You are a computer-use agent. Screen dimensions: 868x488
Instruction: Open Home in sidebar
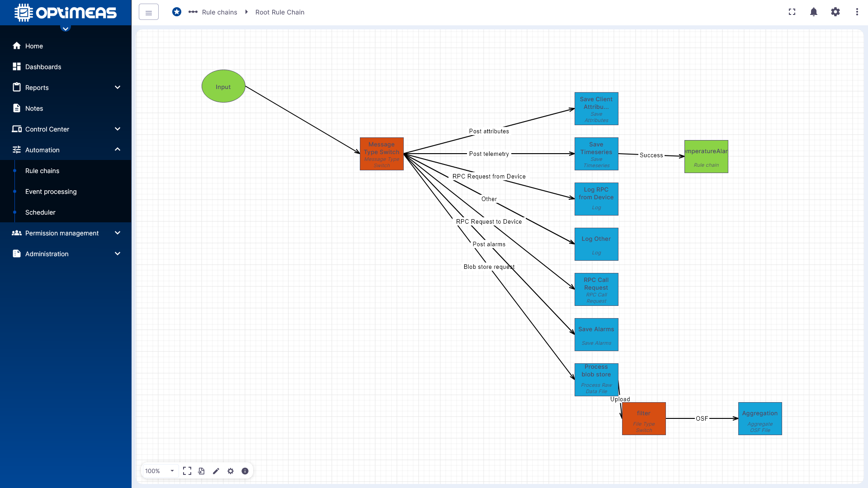pos(66,46)
